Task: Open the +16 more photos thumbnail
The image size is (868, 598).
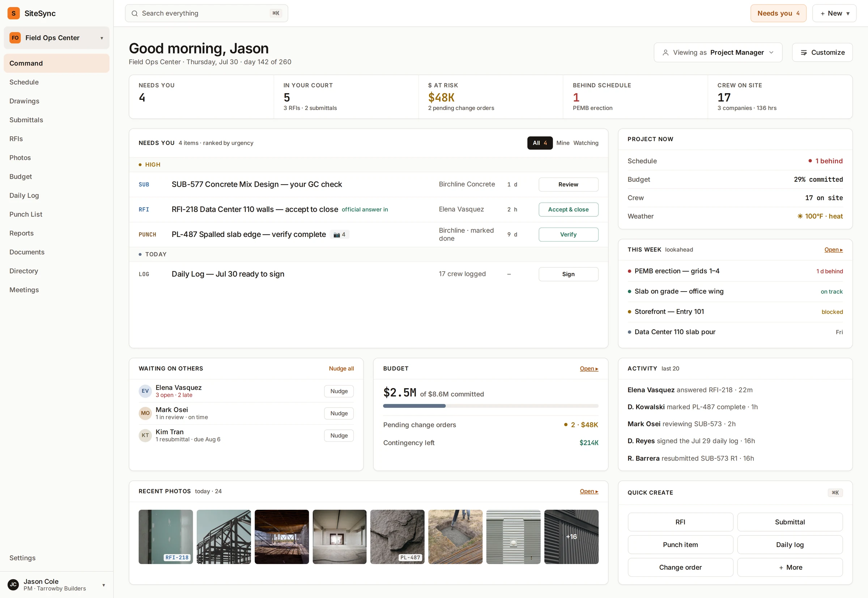Action: click(x=571, y=536)
